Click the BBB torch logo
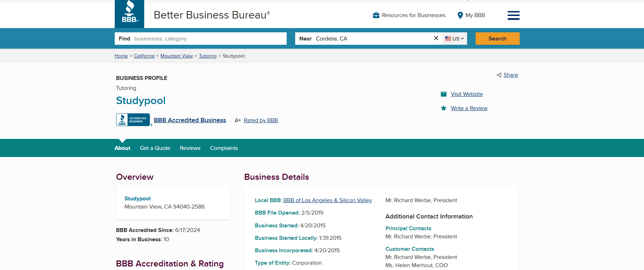 tap(129, 14)
